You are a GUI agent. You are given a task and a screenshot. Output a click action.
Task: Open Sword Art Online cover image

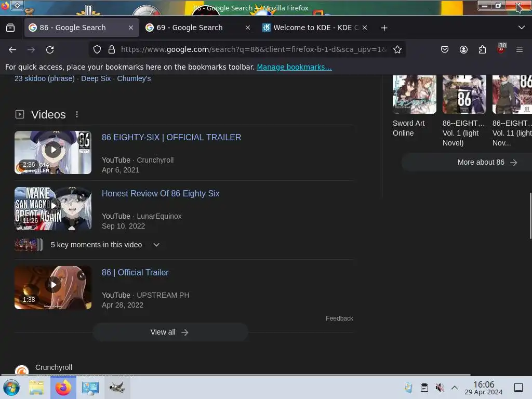414,95
